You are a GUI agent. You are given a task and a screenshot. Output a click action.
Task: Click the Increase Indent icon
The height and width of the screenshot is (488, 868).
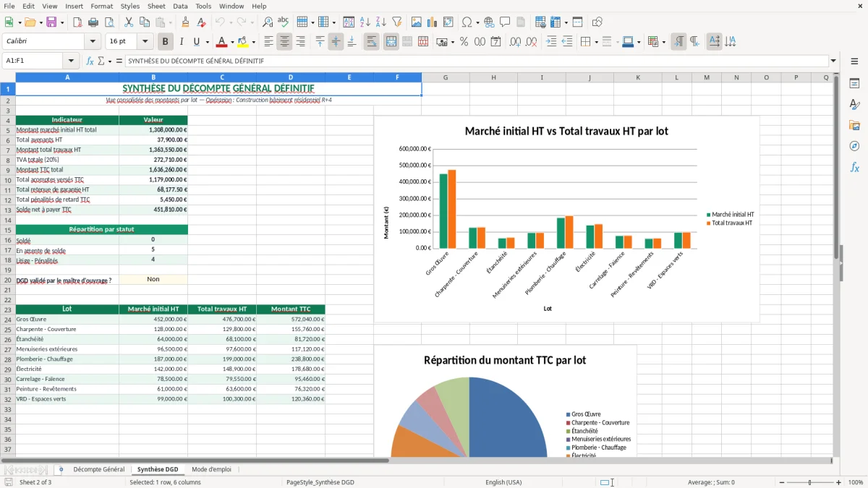coord(551,42)
